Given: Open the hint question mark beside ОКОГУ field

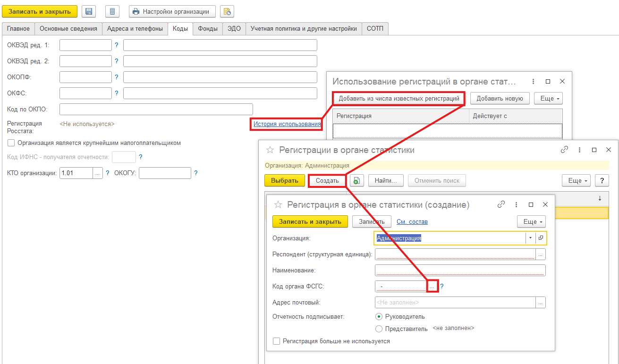Looking at the screenshot, I should 196,173.
